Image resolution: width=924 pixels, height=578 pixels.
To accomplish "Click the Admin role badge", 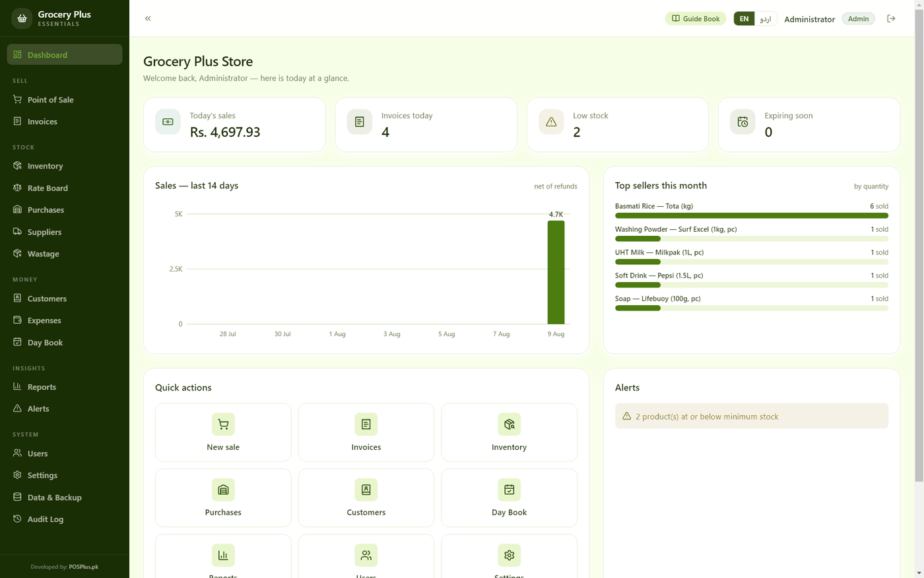I will [858, 18].
